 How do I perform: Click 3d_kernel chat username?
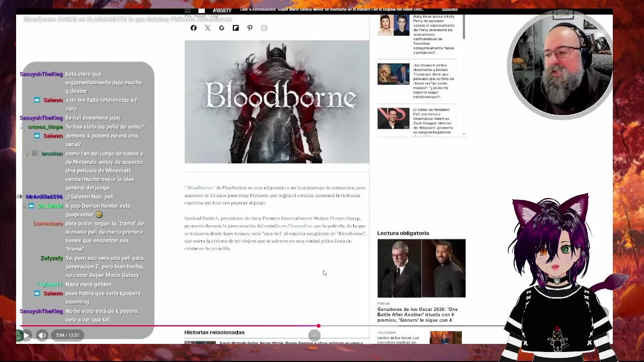coord(50,206)
